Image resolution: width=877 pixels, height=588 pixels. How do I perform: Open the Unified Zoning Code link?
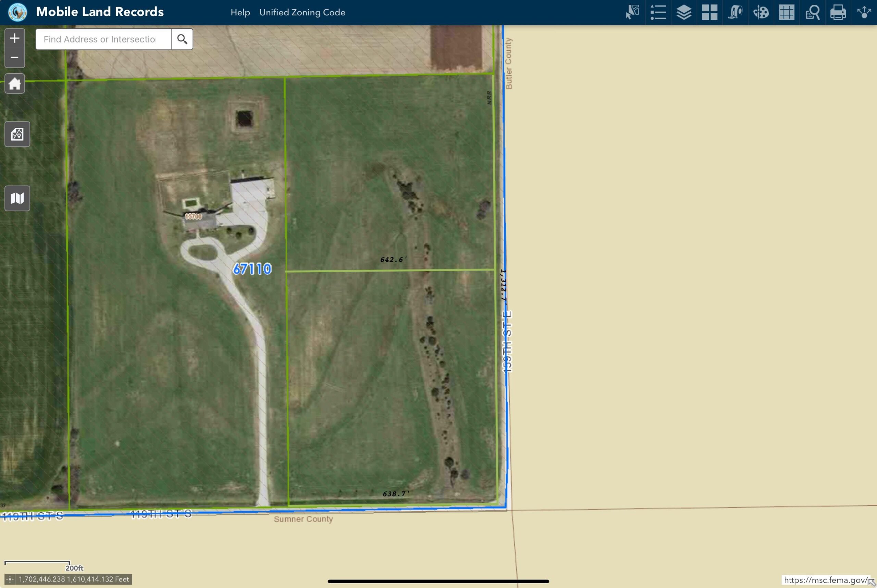click(302, 12)
